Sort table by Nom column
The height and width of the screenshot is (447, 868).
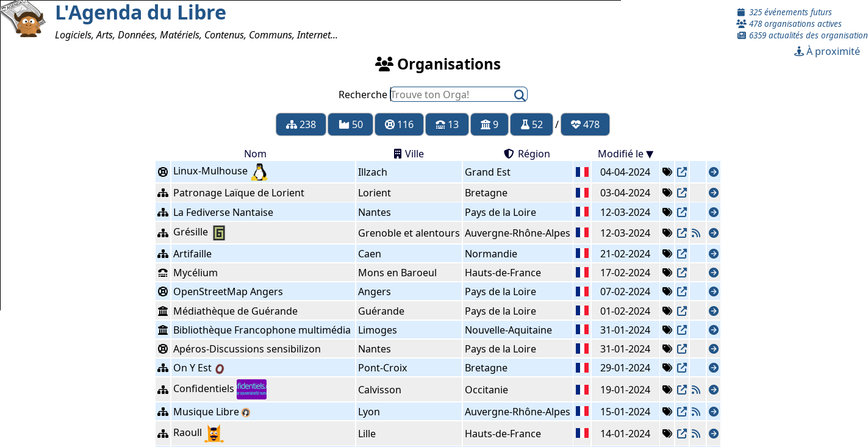(255, 154)
